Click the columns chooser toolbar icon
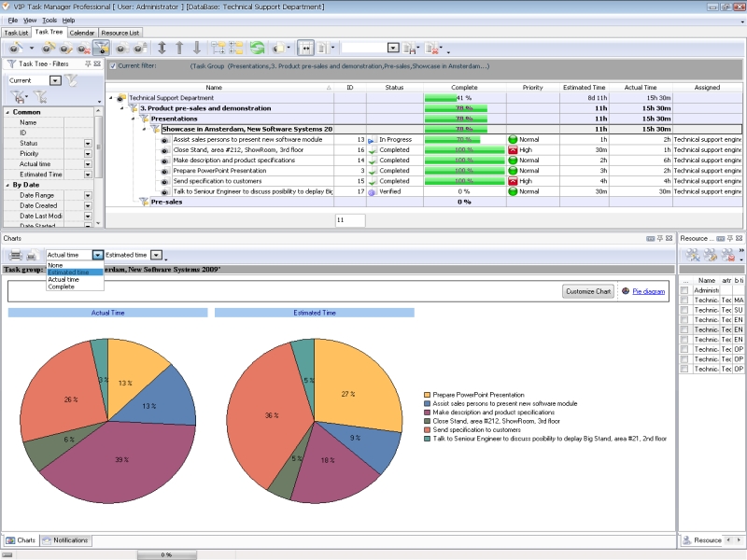Screen dimensions: 747x560 tap(323, 48)
